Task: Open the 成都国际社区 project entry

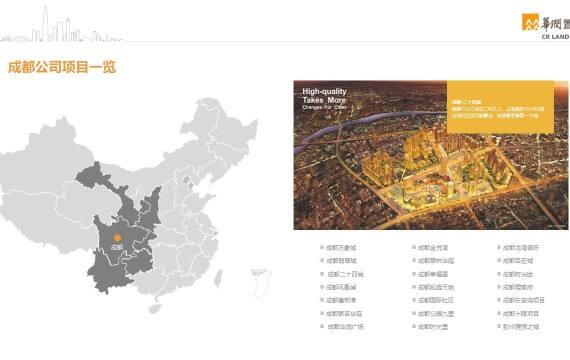Action: pos(435,300)
